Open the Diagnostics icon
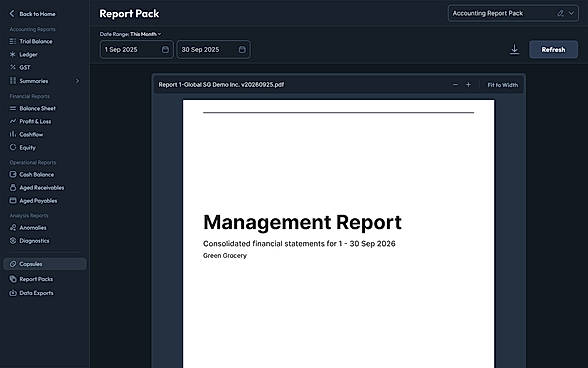 point(13,240)
